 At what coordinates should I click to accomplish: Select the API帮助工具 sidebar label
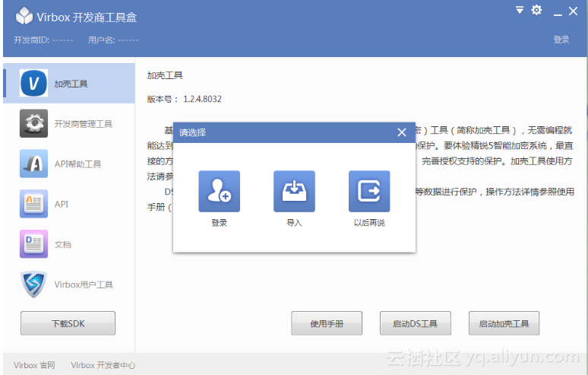pos(77,164)
